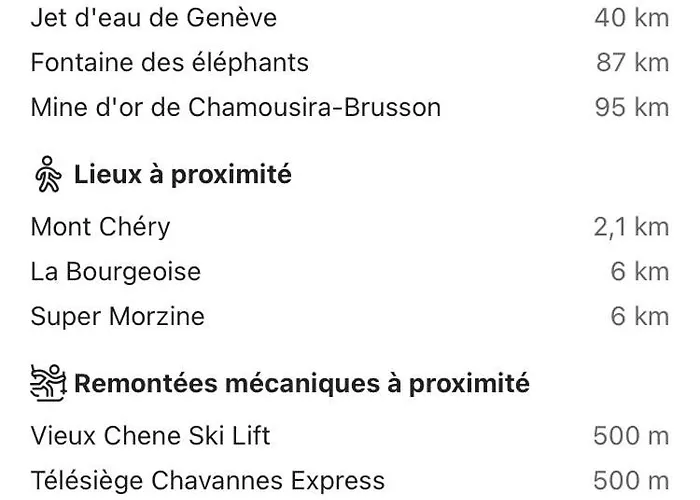Click the 500 m distance for Vieux Chene
This screenshot has width=700, height=500.
(x=631, y=436)
